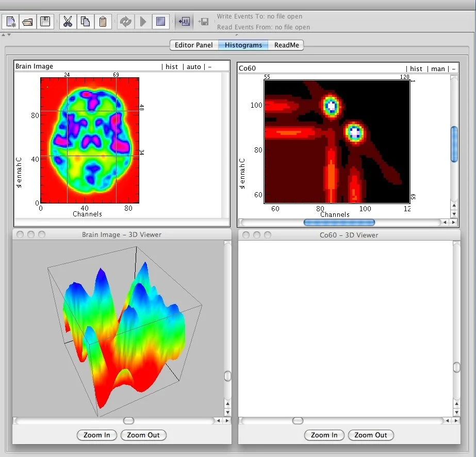The width and height of the screenshot is (476, 457).
Task: Stop the run with the square icon
Action: click(x=160, y=22)
